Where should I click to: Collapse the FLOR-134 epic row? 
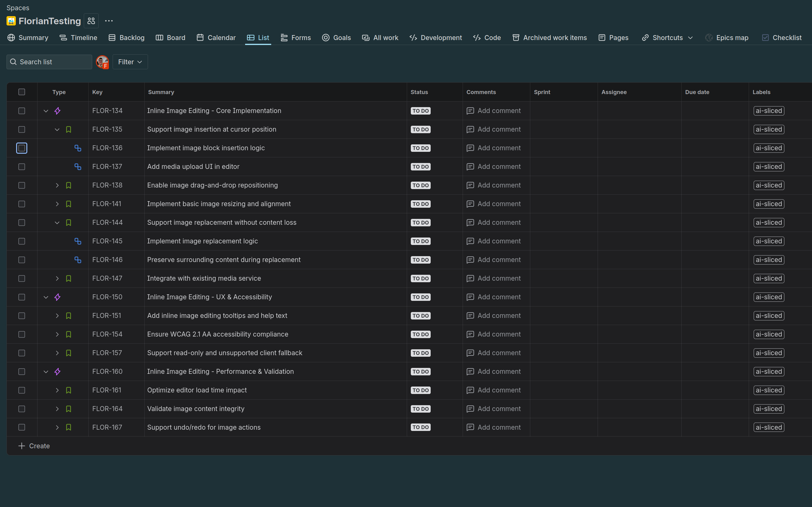(x=46, y=111)
